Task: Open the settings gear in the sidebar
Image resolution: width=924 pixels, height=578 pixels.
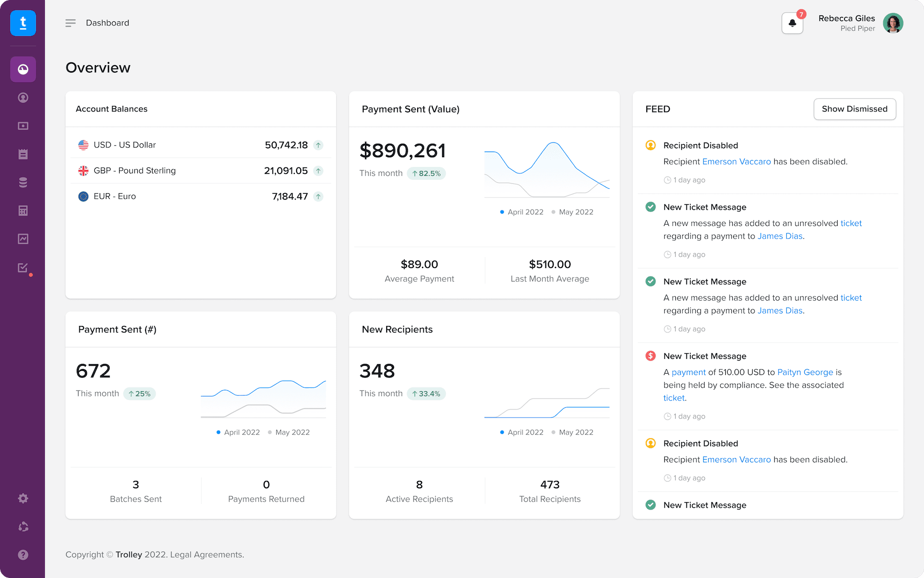Action: click(x=23, y=498)
